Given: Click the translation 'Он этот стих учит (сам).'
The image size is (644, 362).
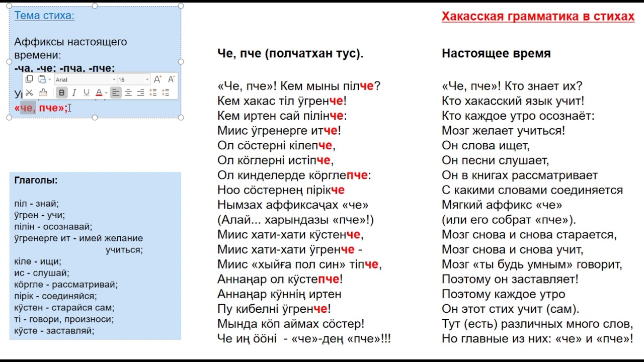Looking at the screenshot, I should tap(511, 309).
